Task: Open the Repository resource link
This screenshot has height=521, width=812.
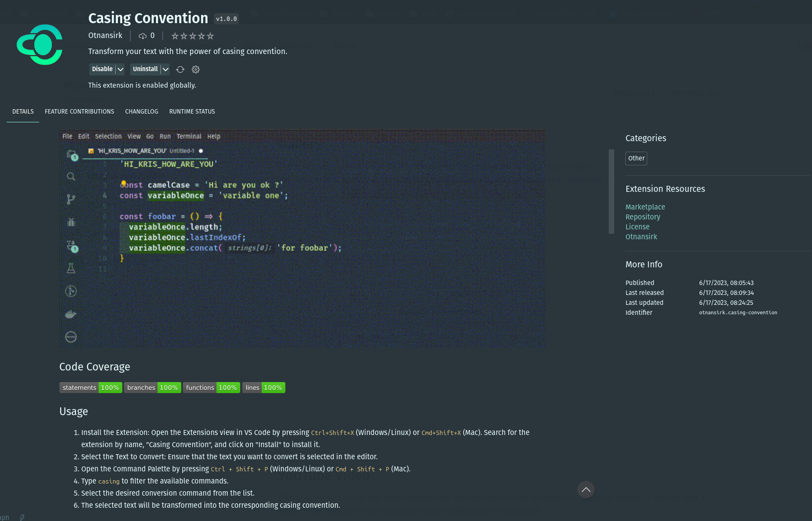Action: (x=643, y=217)
